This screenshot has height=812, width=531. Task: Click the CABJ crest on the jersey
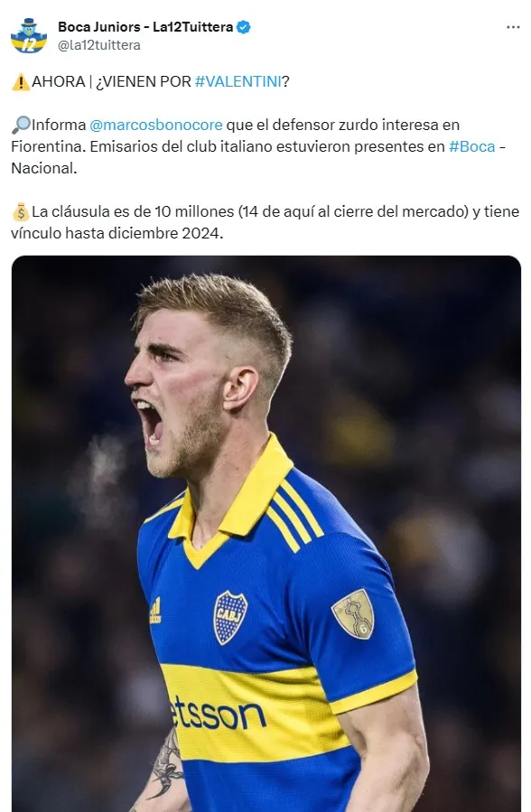pyautogui.click(x=230, y=617)
